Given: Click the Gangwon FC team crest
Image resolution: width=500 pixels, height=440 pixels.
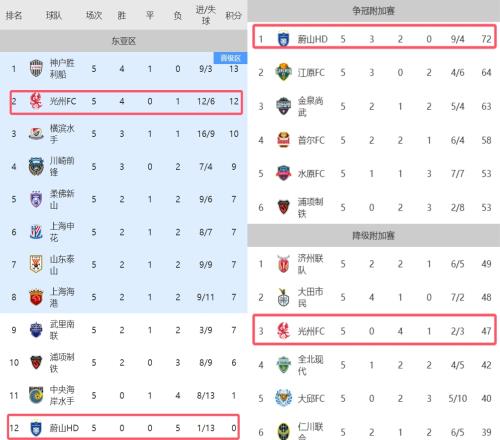Looking at the screenshot, I should click(x=283, y=72).
